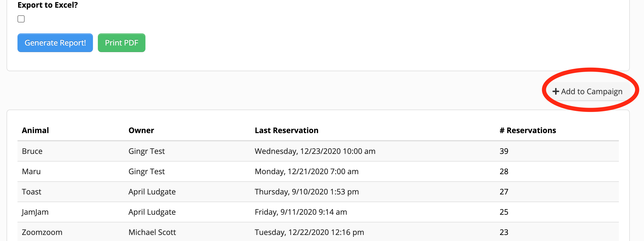Sort by Last Reservation column header
Viewport: 644px width, 241px height.
(286, 130)
